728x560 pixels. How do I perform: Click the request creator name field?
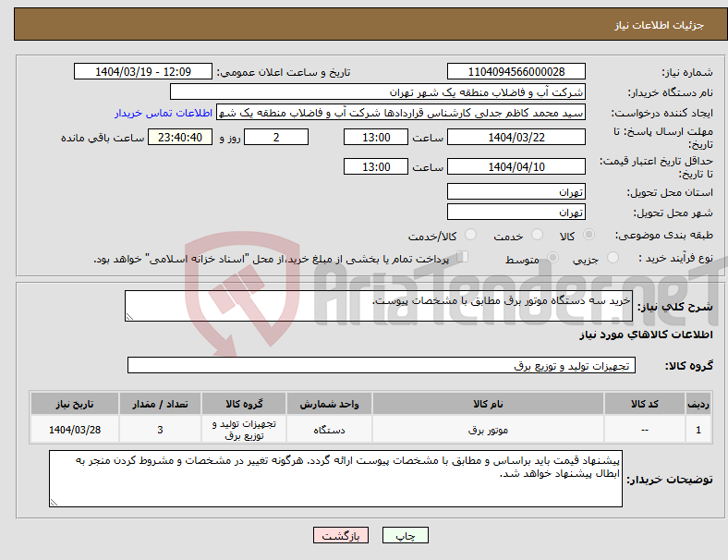pos(401,113)
